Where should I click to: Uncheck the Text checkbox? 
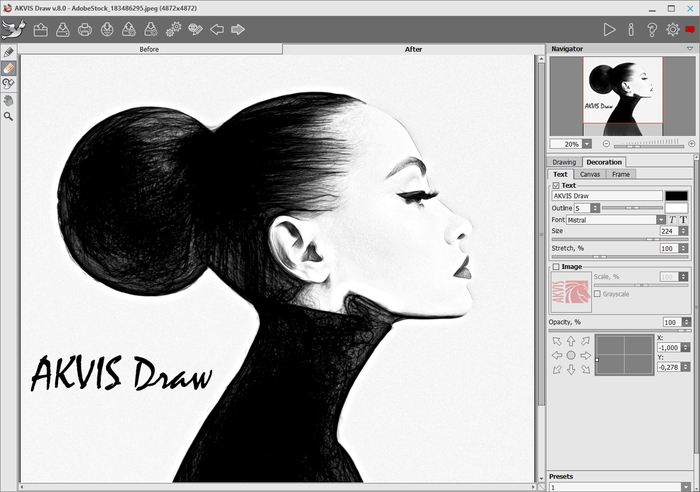tap(556, 185)
